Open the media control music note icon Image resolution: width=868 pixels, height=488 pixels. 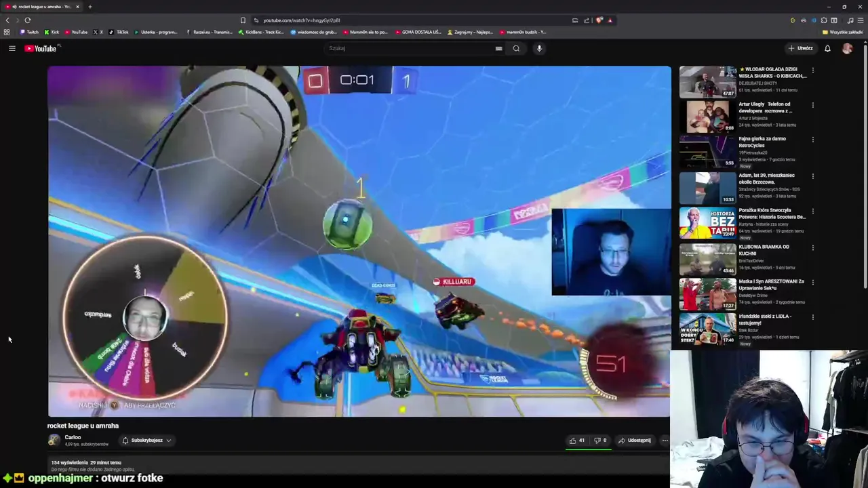pyautogui.click(x=850, y=20)
